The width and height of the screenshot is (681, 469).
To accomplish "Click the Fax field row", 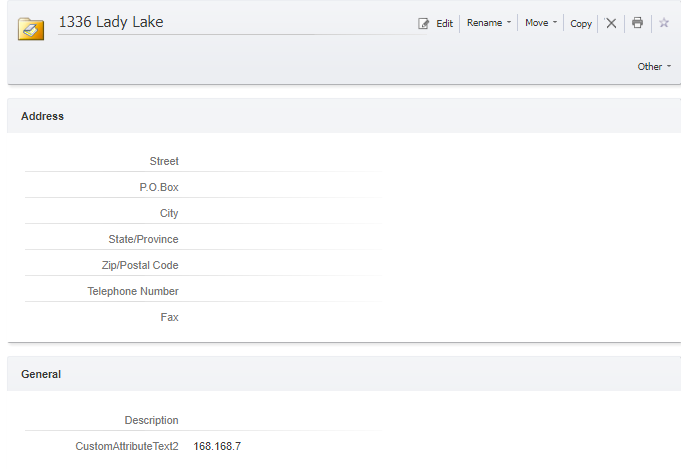I will point(204,317).
